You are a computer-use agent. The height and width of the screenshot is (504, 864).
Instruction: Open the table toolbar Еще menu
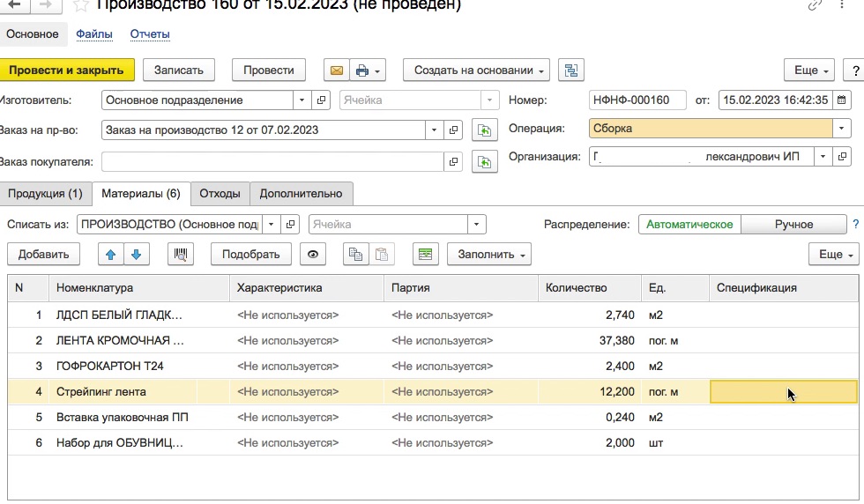tap(834, 255)
